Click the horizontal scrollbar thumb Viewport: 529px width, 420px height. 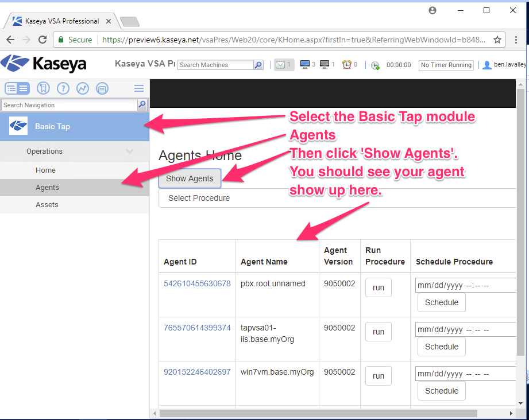point(318,413)
